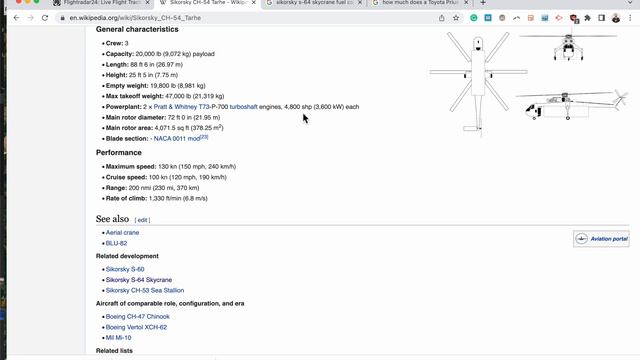Switch to the sikorsky s-64 skycrane fuel tab

click(313, 3)
